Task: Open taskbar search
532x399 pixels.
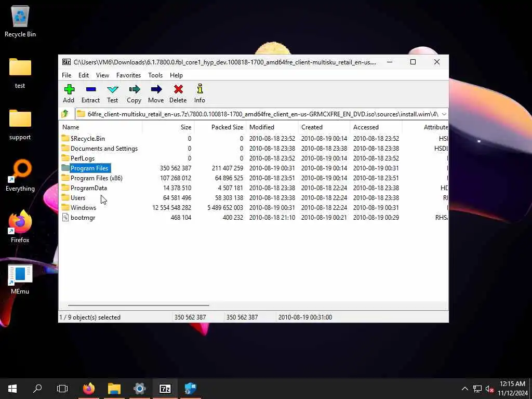Action: click(37, 389)
